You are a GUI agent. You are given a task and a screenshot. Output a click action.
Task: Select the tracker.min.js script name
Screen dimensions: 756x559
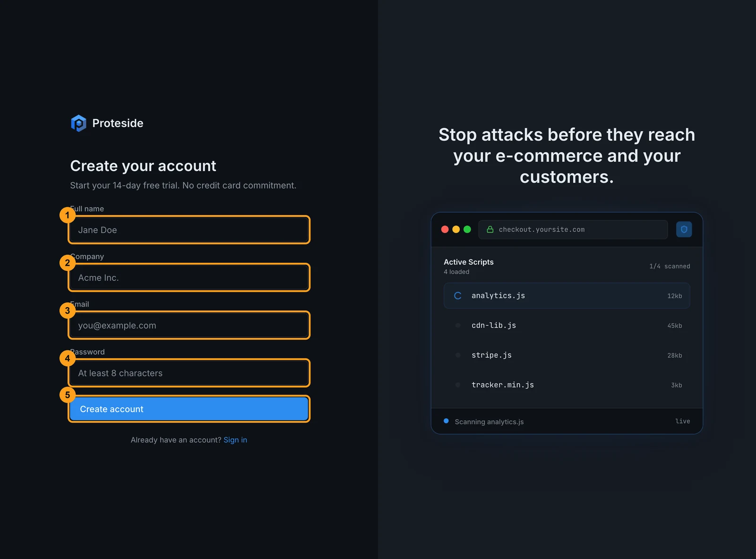pyautogui.click(x=503, y=385)
